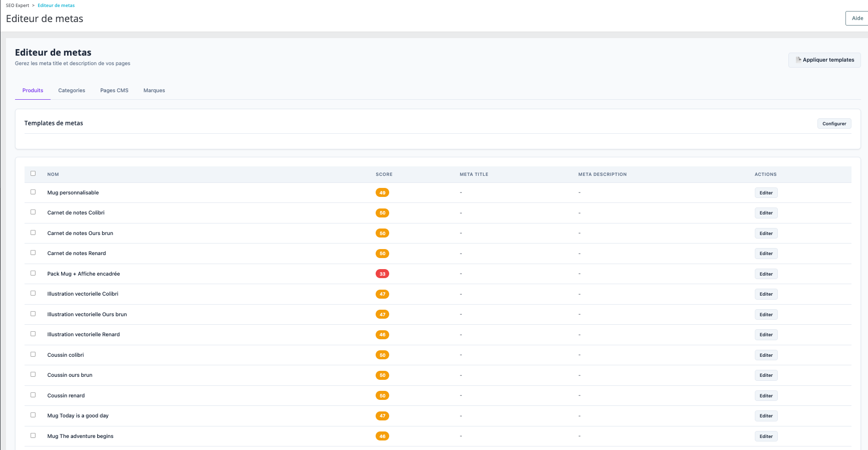
Task: Click the Appliquer templates button
Action: (824, 60)
